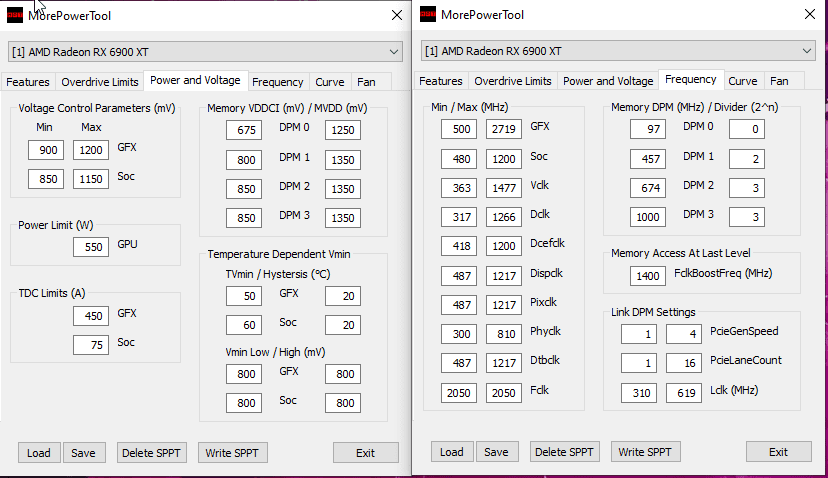Edit DPM 0 VDDCI field 675
Image resolution: width=828 pixels, height=478 pixels.
pyautogui.click(x=244, y=130)
